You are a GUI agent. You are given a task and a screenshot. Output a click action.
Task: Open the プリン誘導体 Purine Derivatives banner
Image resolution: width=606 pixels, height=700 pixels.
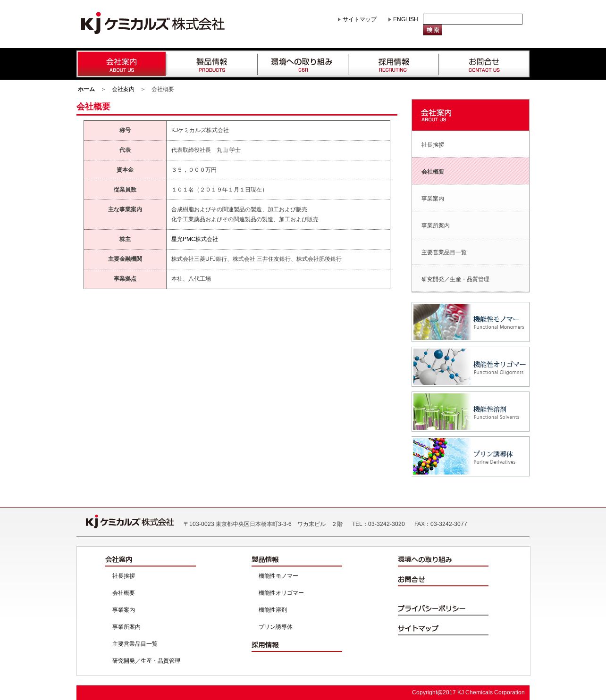tap(471, 456)
